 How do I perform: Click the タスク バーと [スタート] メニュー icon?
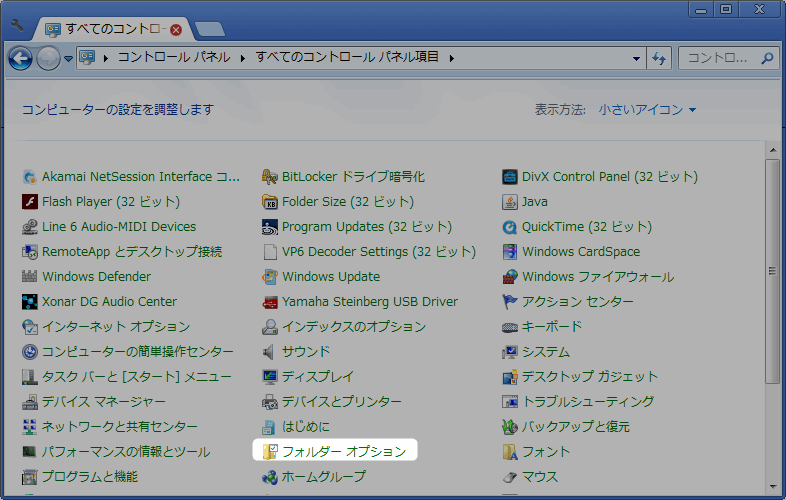[30, 377]
